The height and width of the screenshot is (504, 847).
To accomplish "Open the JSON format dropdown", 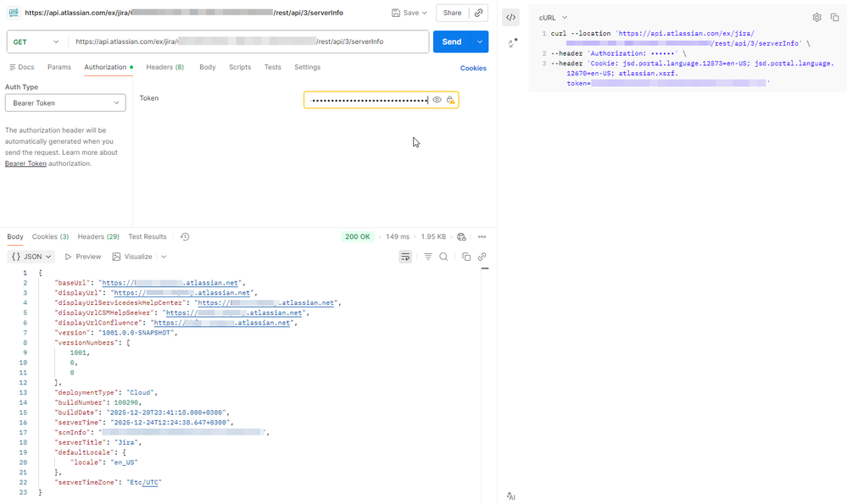I will [31, 257].
